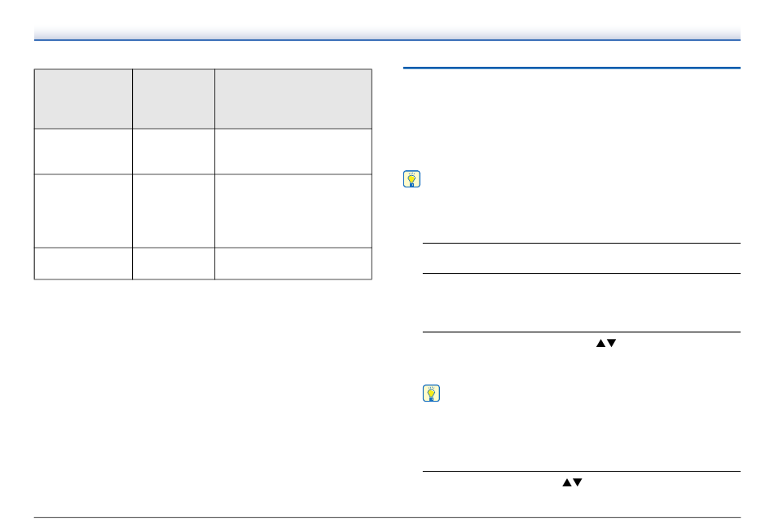Click the down triangle in the bottom arrow pair
The width and height of the screenshot is (774, 532).
tap(578, 482)
